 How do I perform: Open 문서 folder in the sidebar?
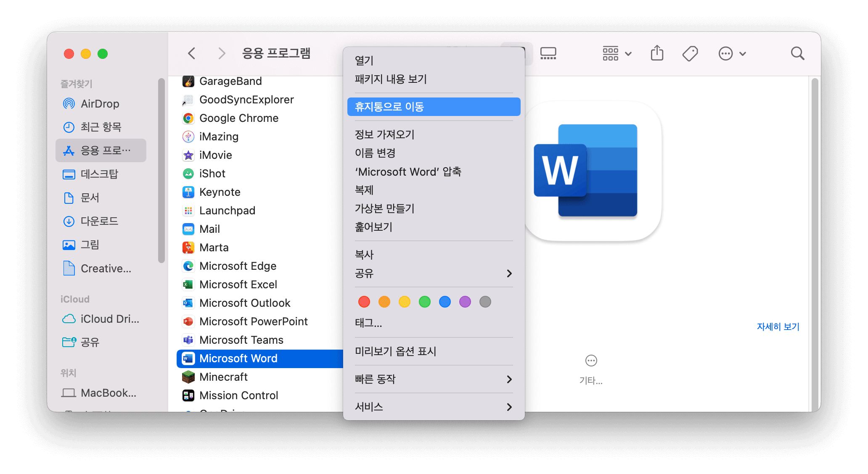(101, 197)
